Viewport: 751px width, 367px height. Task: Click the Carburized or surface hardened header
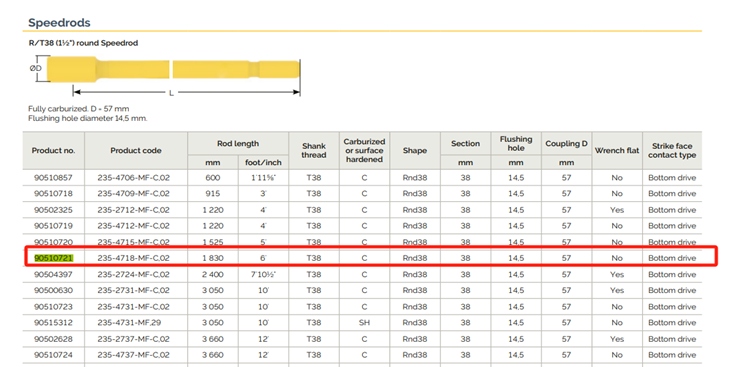click(364, 150)
